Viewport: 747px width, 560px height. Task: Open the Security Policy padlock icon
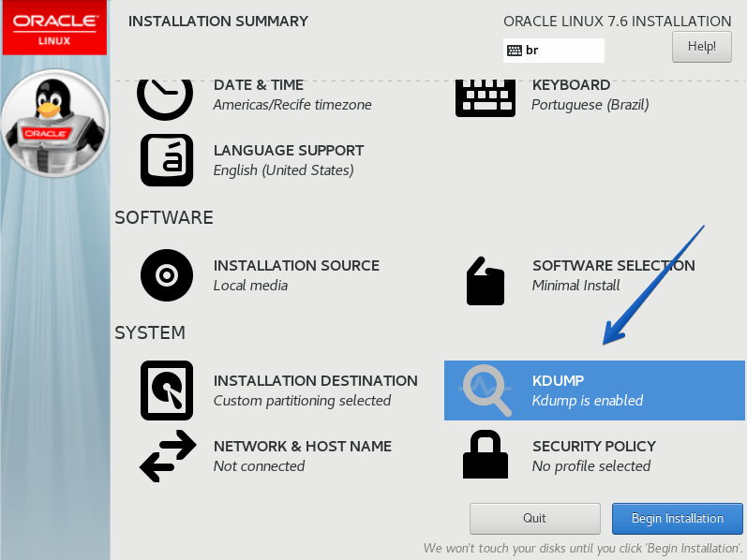(485, 456)
